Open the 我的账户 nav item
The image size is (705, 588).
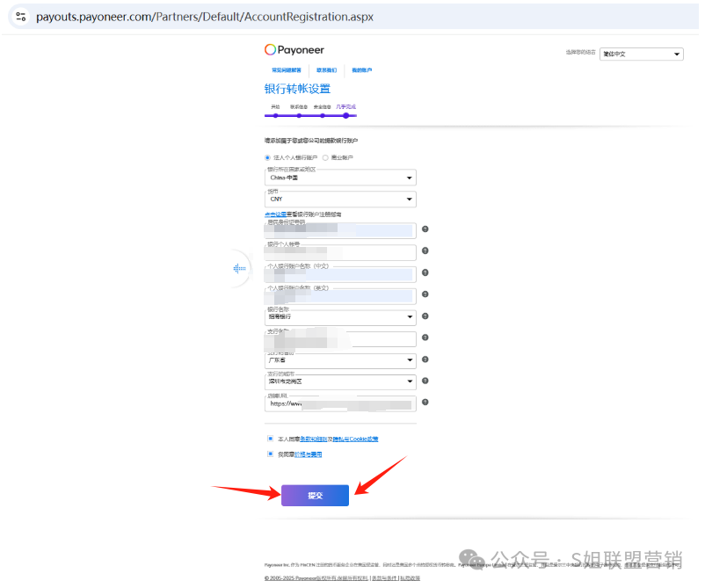pos(361,70)
